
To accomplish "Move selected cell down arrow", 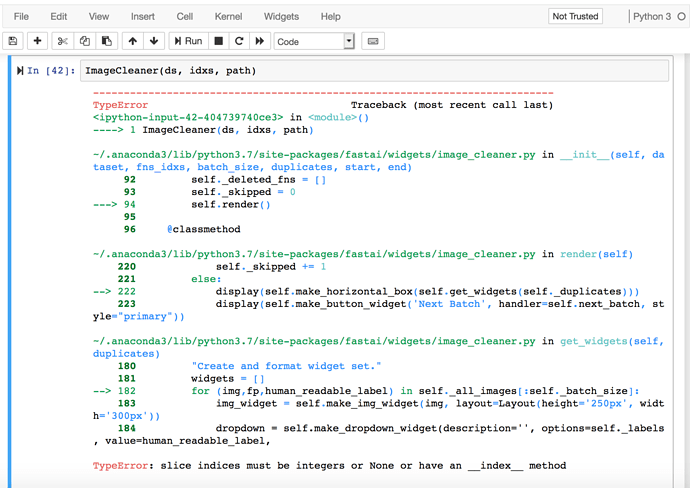I will [x=153, y=41].
